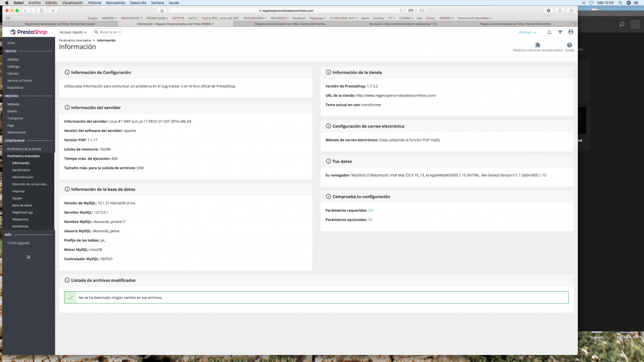
Task: Expand the RECURSOS bookmarks folder
Action: tap(279, 18)
